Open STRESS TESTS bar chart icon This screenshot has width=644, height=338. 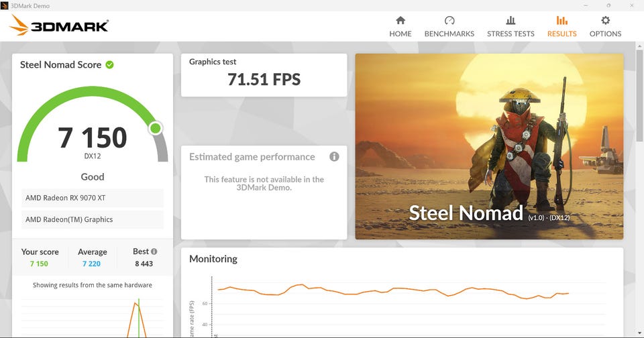[511, 21]
